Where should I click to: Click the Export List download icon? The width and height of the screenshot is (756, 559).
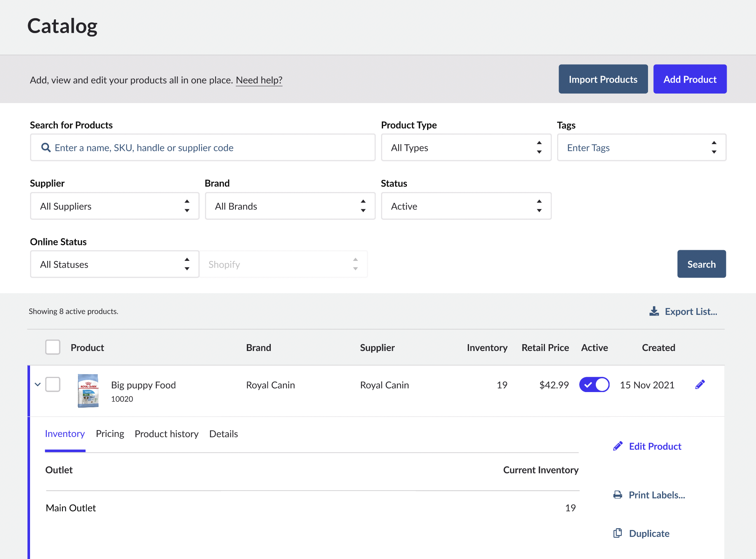pos(654,311)
